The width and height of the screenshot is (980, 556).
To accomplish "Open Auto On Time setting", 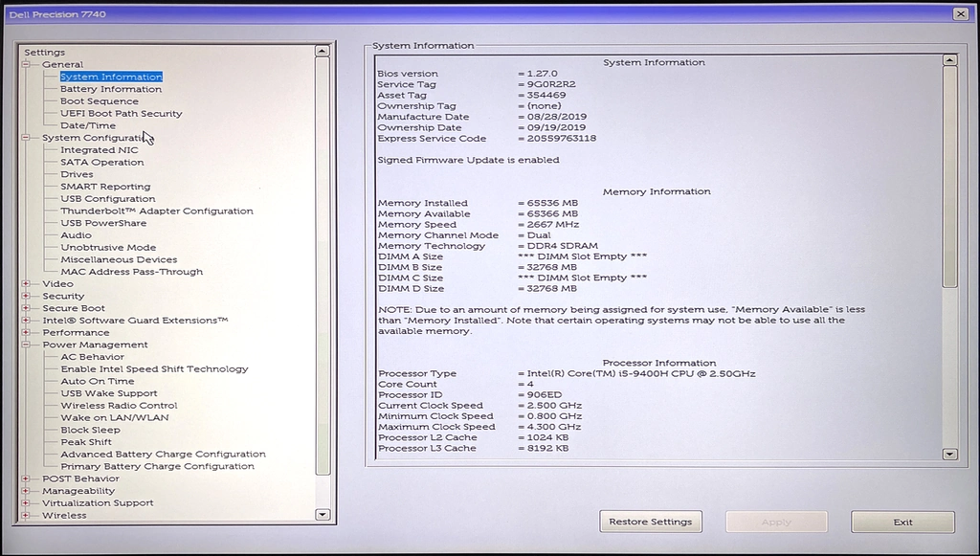I will (97, 381).
